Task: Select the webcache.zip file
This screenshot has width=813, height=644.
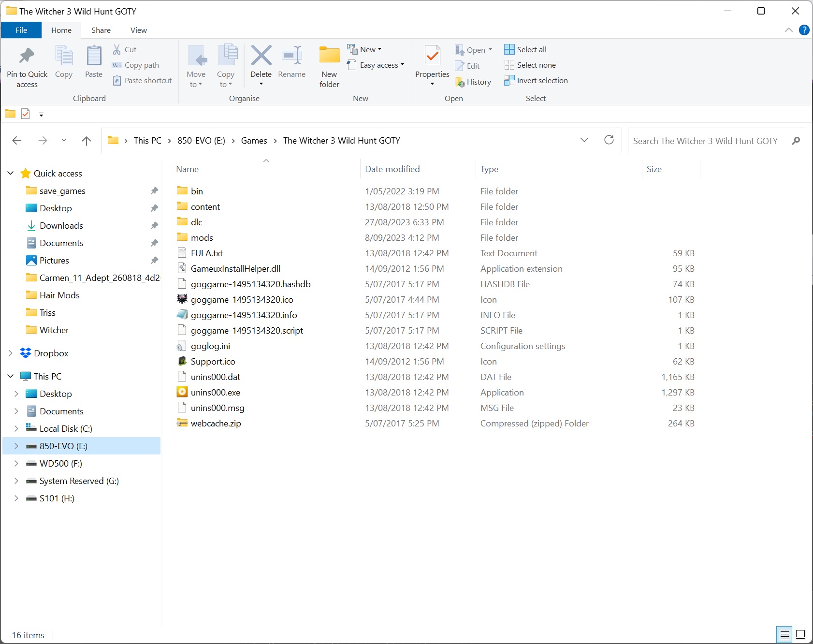Action: [216, 423]
